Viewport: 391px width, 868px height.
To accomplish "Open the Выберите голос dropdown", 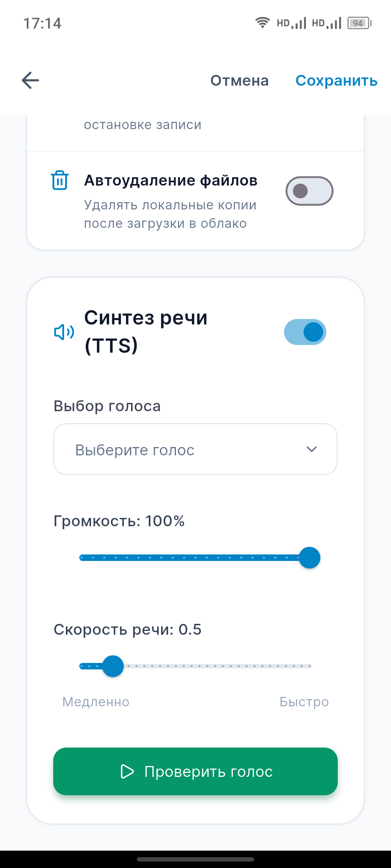I will click(x=195, y=449).
